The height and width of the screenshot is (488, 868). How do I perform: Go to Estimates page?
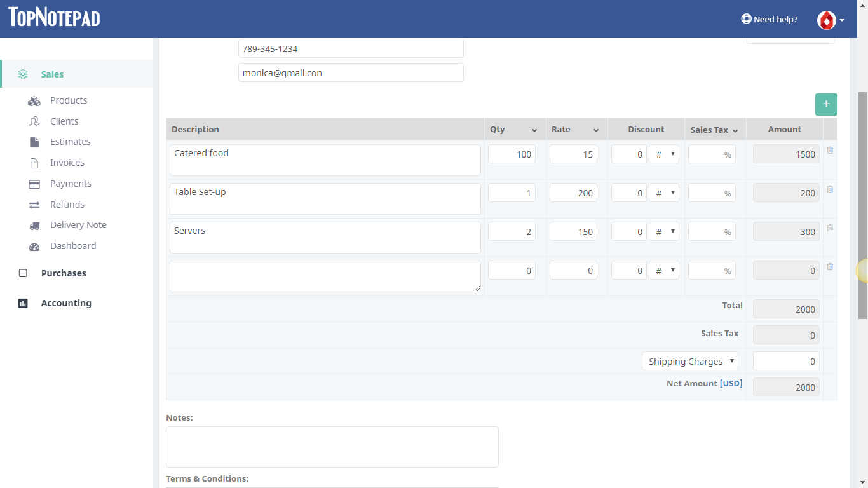coord(71,142)
